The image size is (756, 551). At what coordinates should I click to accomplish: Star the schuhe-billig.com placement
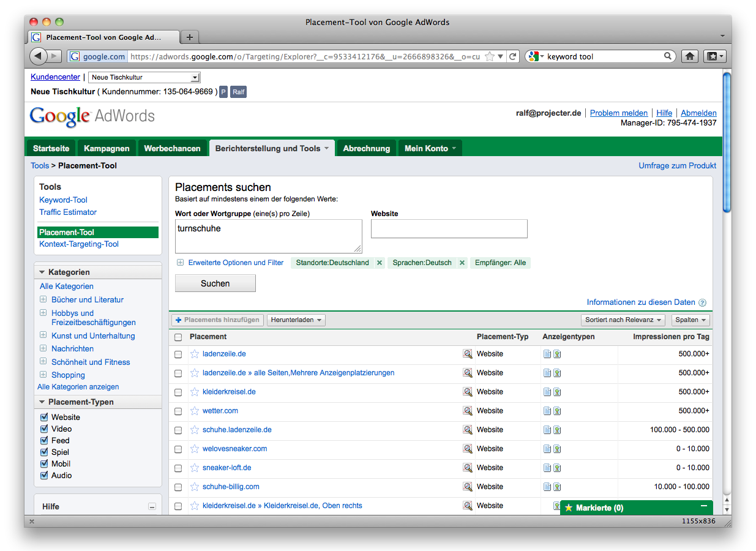pyautogui.click(x=195, y=487)
